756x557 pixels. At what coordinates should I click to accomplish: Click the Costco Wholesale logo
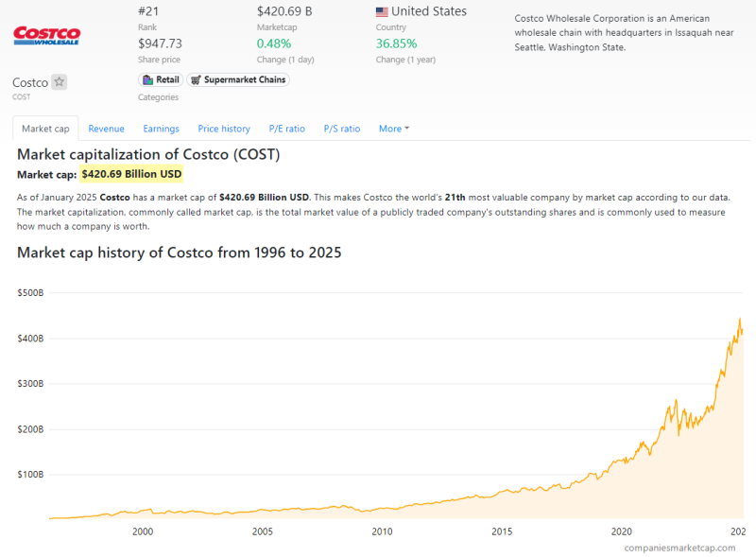point(46,36)
